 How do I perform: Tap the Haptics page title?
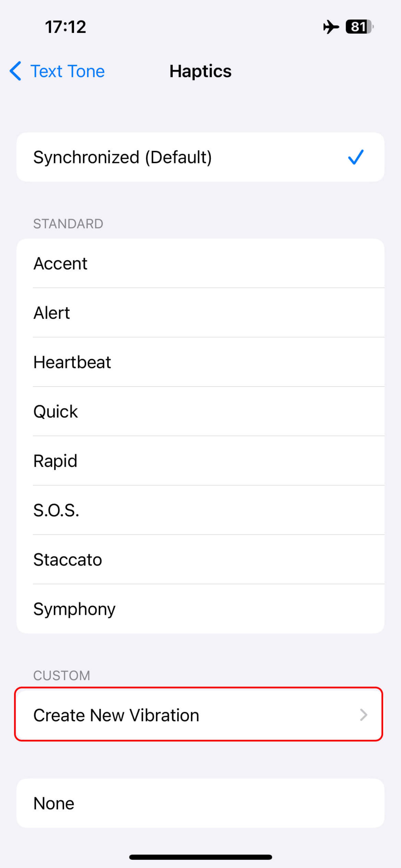[200, 71]
